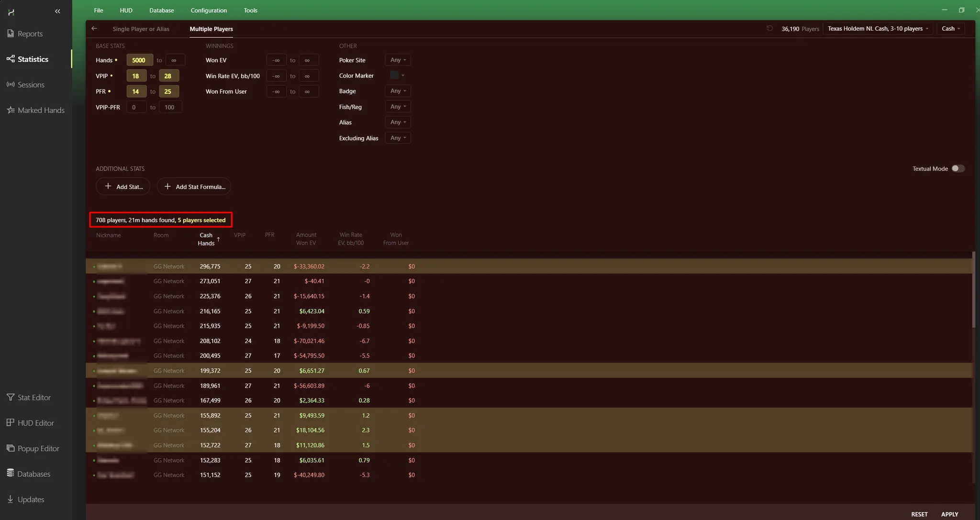Click the back arrow beside Single Player

point(94,29)
